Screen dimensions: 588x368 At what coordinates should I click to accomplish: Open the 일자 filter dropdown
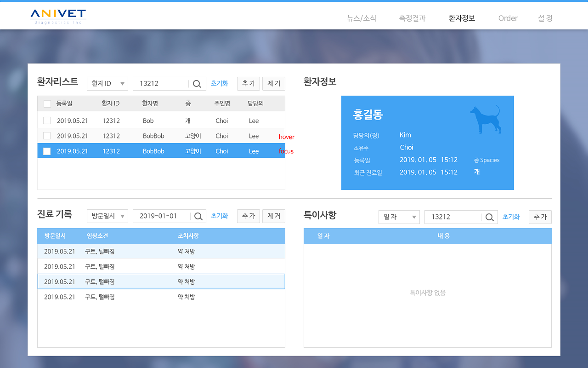click(399, 217)
